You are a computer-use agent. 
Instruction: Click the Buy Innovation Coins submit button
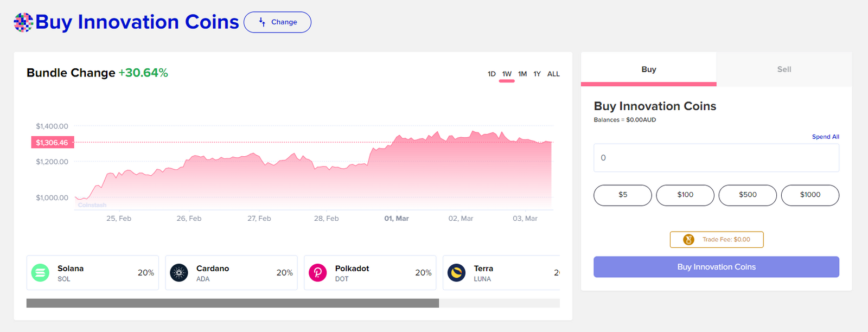point(716,267)
